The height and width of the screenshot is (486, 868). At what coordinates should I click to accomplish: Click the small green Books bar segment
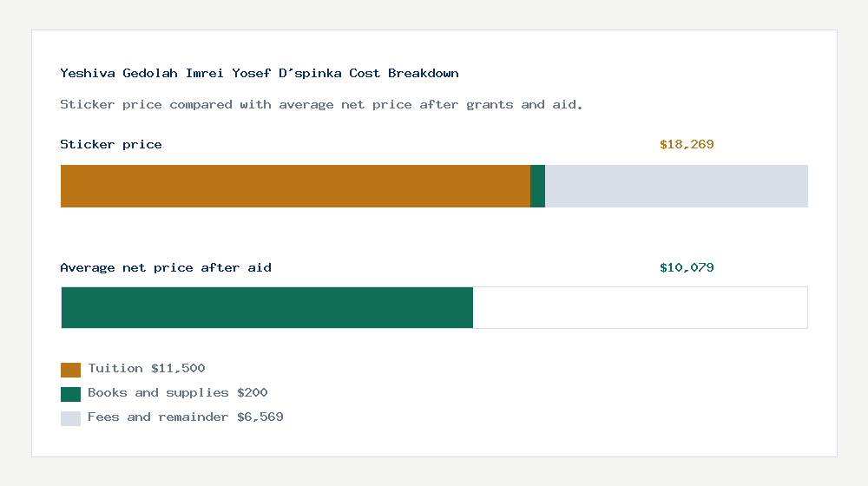(537, 186)
